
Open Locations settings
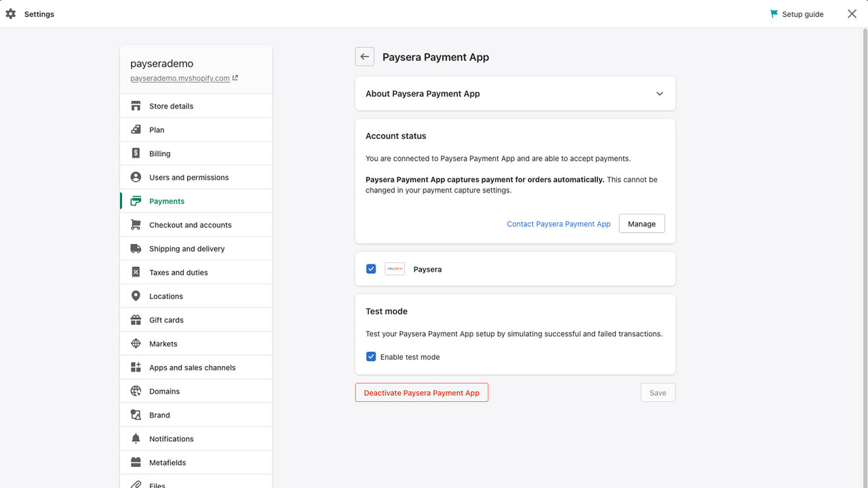tap(196, 296)
